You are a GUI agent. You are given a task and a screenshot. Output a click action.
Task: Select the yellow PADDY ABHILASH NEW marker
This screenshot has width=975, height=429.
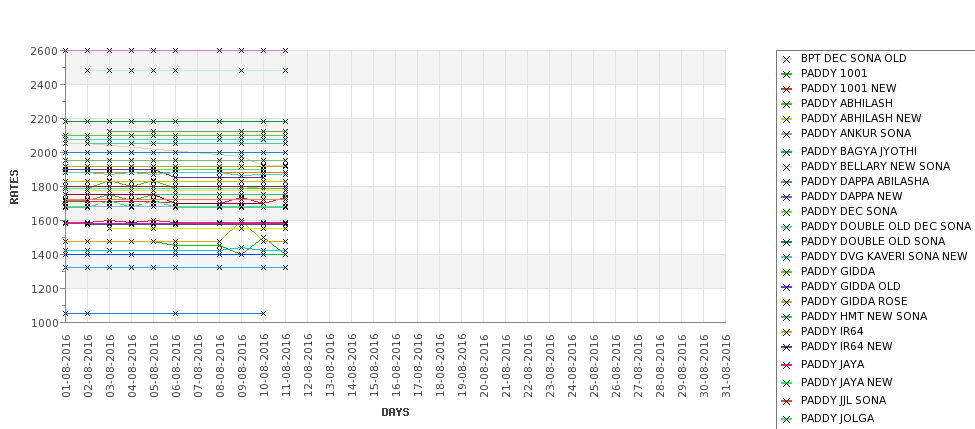787,119
